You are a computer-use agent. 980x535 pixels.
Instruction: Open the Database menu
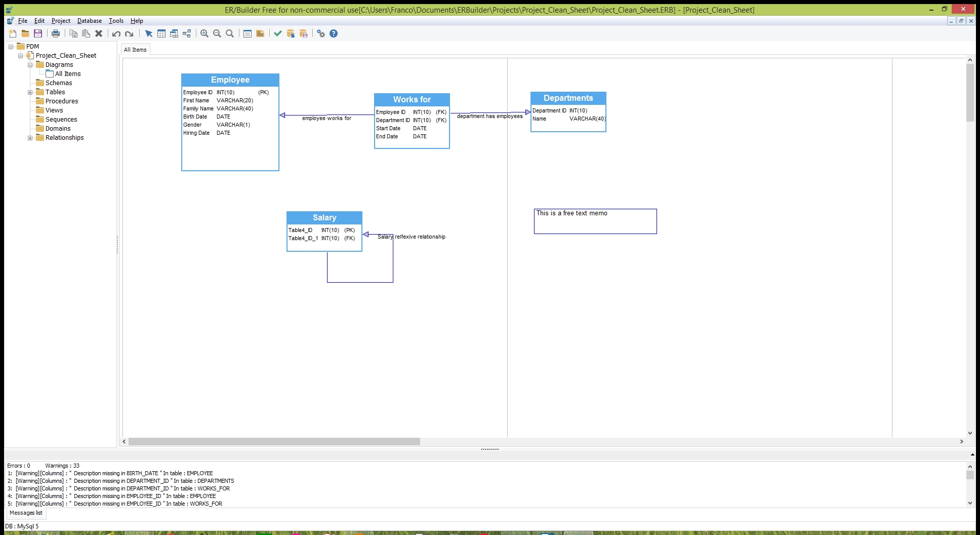(90, 21)
